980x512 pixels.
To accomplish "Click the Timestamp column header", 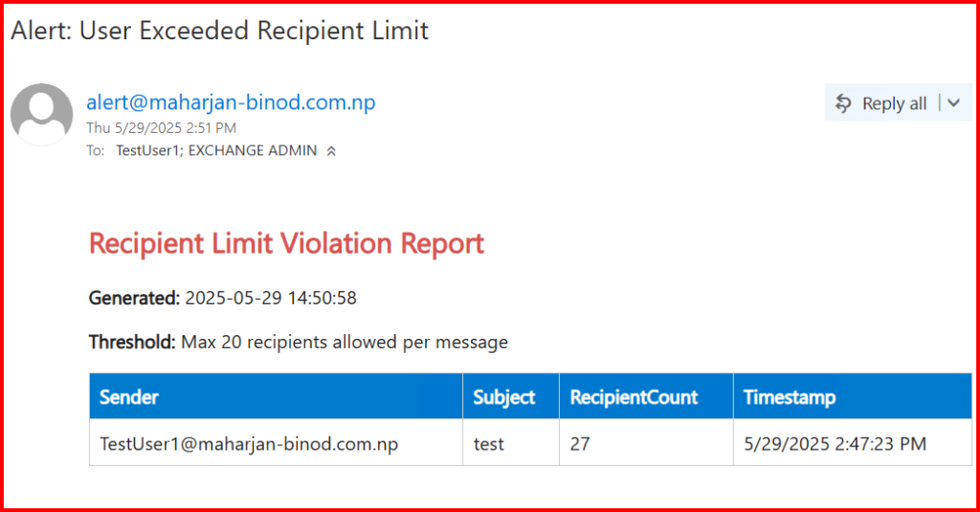I will 790,397.
